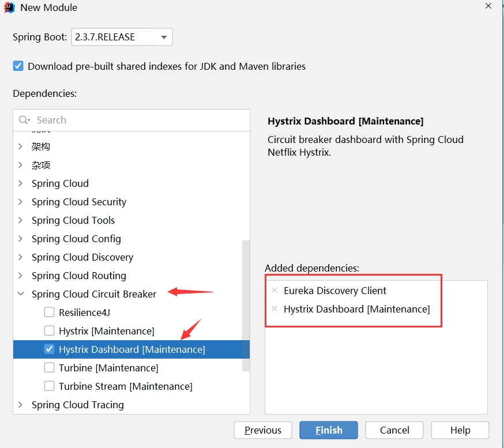Viewport: 504px width, 448px height.
Task: Expand the Spring Cloud Security category
Action: pos(20,202)
